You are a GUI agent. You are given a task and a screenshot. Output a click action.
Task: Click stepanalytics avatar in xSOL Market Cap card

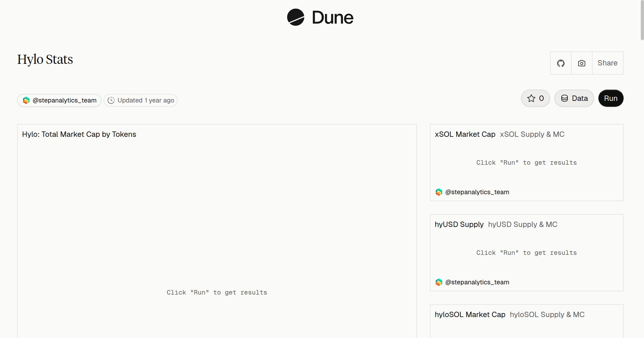point(439,192)
